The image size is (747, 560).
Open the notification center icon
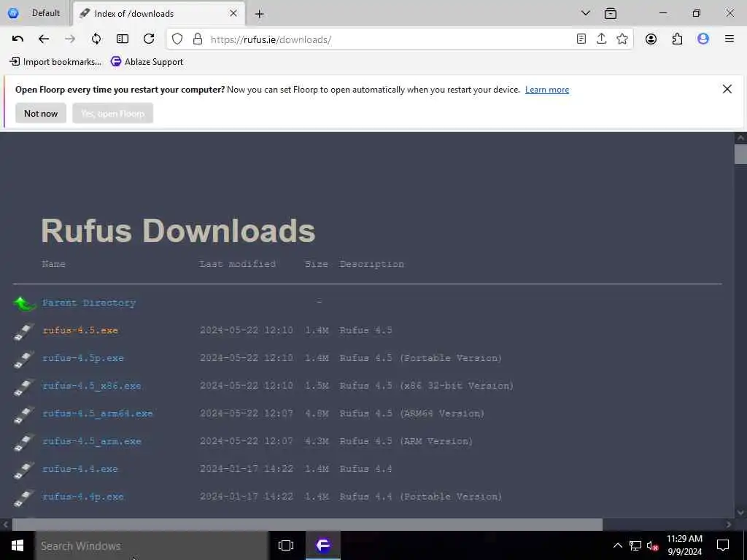coord(723,545)
